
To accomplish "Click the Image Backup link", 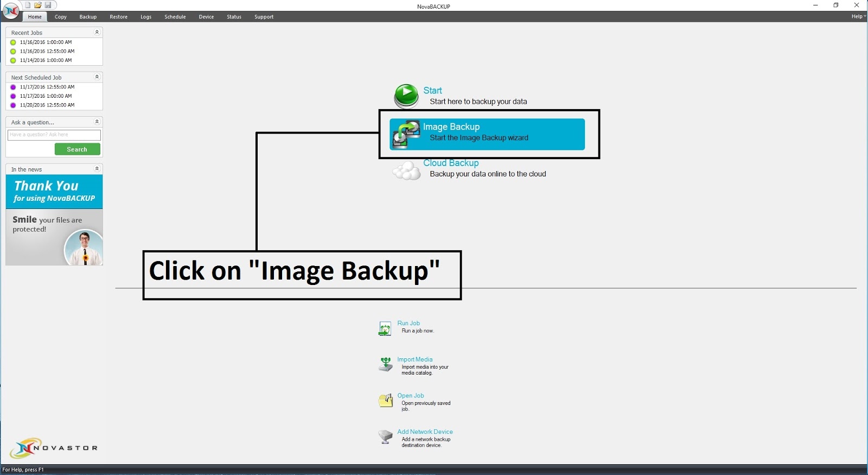I will [x=451, y=126].
